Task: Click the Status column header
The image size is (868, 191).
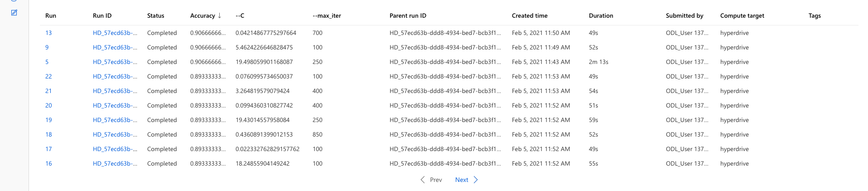Action: click(x=155, y=15)
